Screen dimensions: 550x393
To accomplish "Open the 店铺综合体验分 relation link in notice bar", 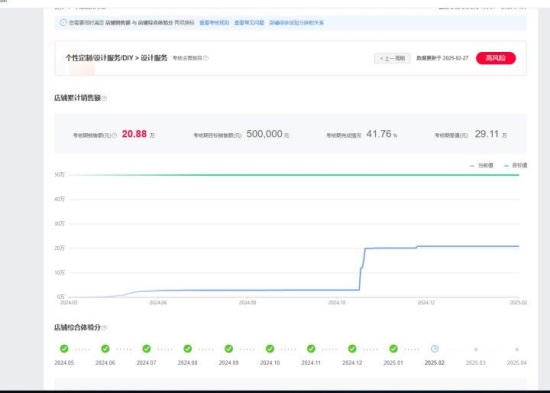I will click(296, 23).
